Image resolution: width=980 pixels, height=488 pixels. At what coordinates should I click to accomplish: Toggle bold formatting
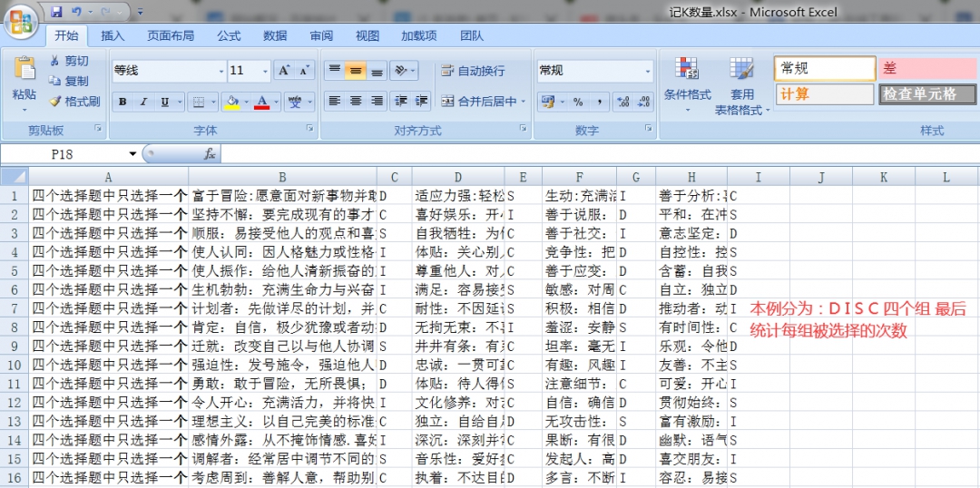(x=122, y=102)
